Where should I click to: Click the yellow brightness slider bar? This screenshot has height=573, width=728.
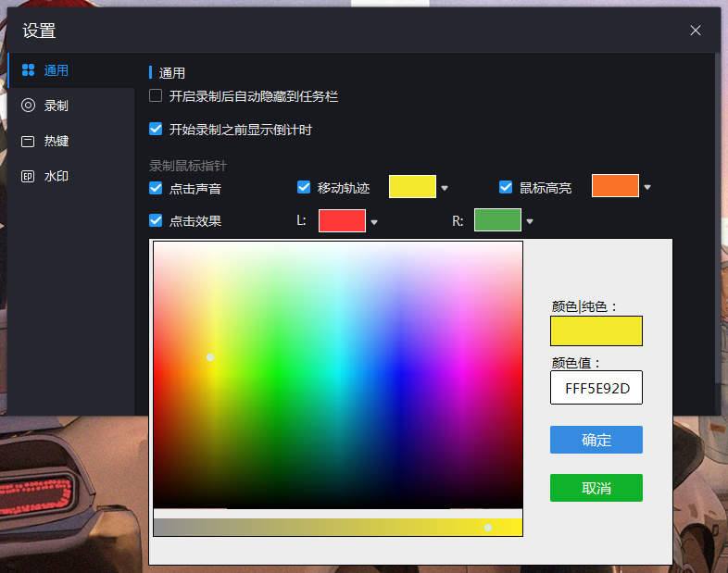coord(338,527)
